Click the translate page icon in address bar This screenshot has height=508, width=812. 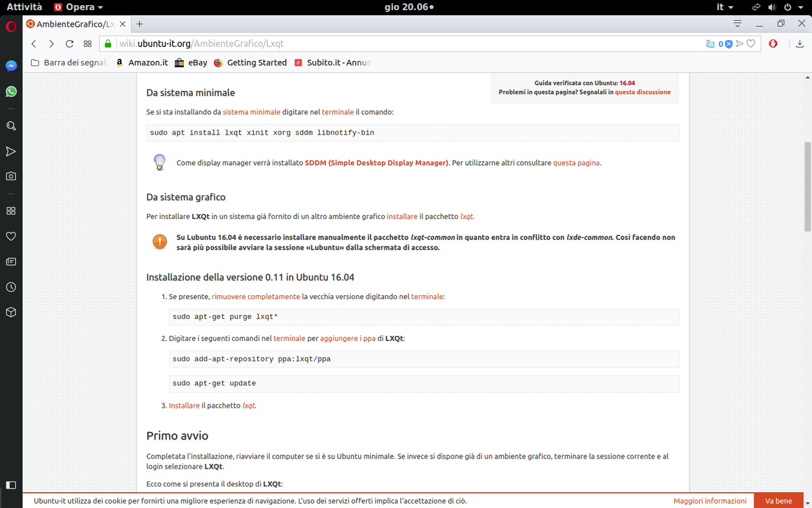tap(710, 44)
